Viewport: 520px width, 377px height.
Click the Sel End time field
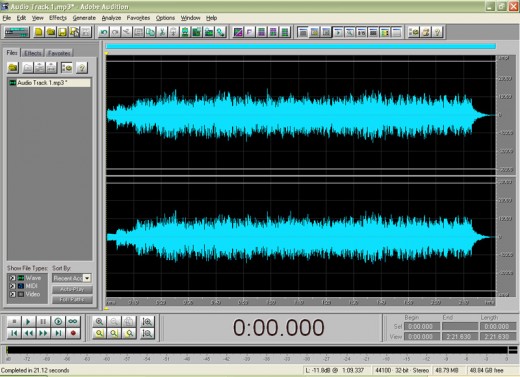460,327
